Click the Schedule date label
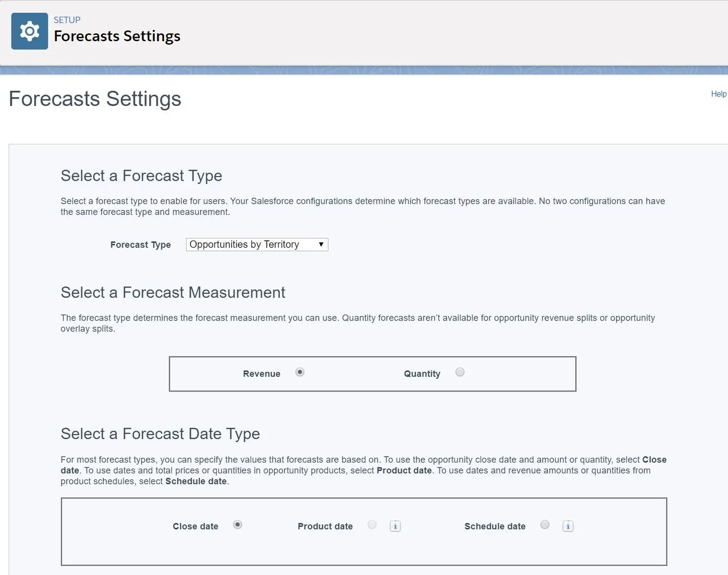728x575 pixels. pyautogui.click(x=495, y=526)
